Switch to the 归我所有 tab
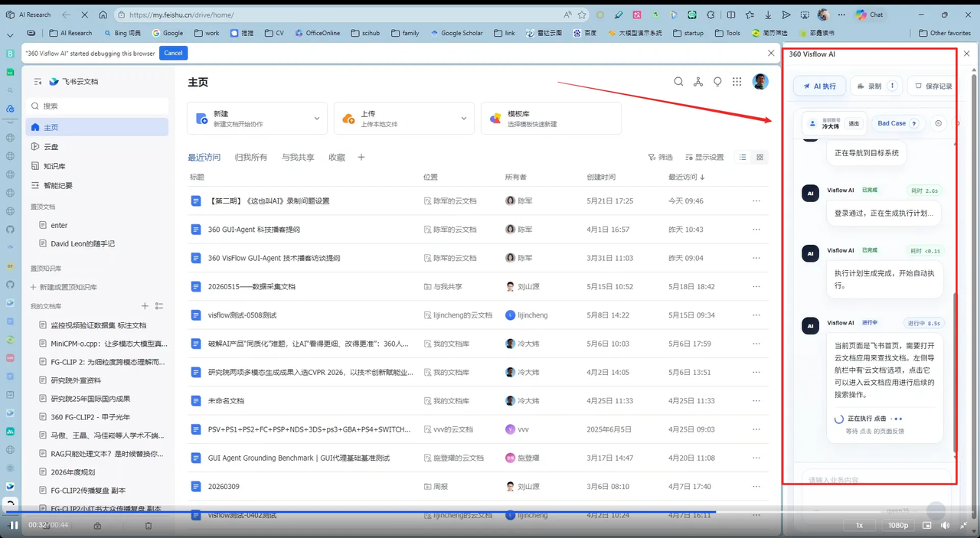 coord(251,158)
